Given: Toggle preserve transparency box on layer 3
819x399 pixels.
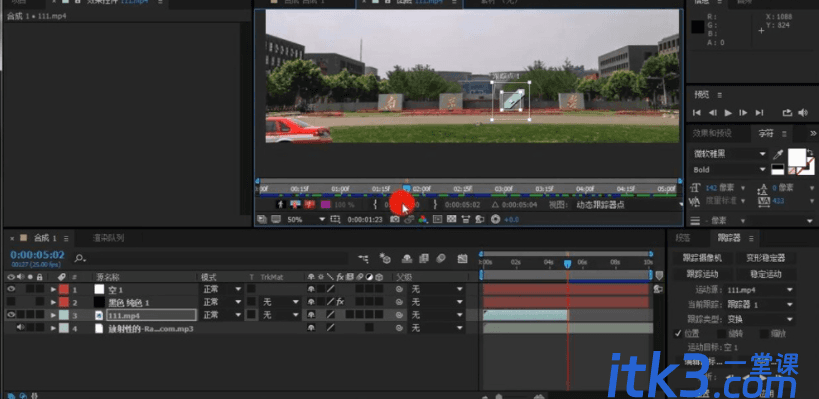Looking at the screenshot, I should tap(251, 315).
